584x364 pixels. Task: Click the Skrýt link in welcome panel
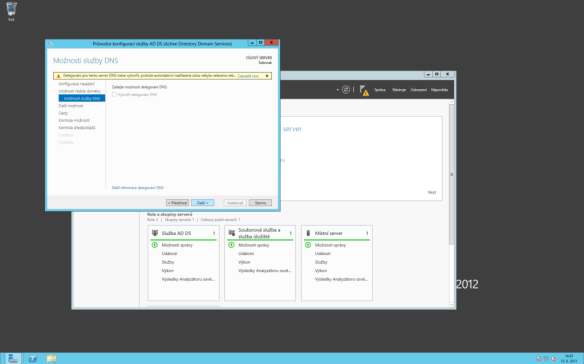432,192
